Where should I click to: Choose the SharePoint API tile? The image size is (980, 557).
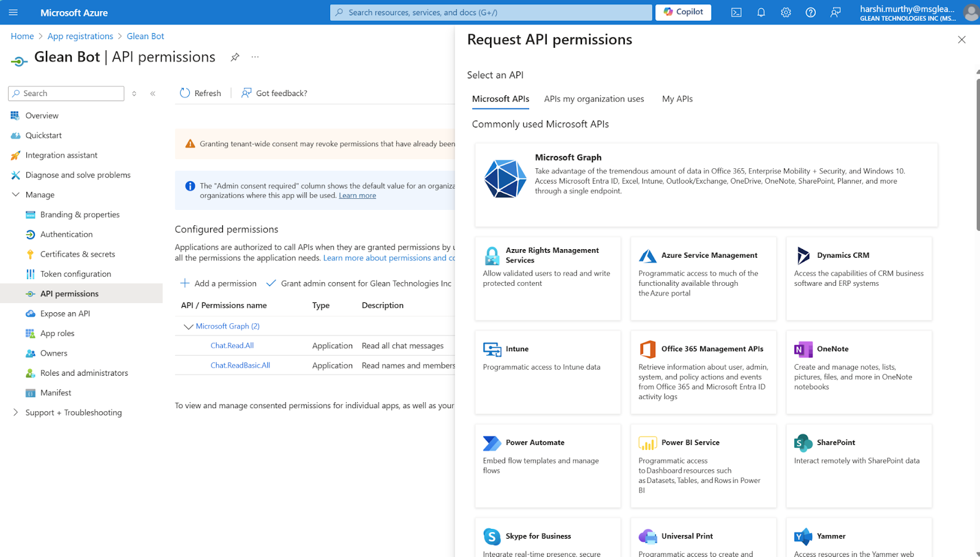pos(859,465)
